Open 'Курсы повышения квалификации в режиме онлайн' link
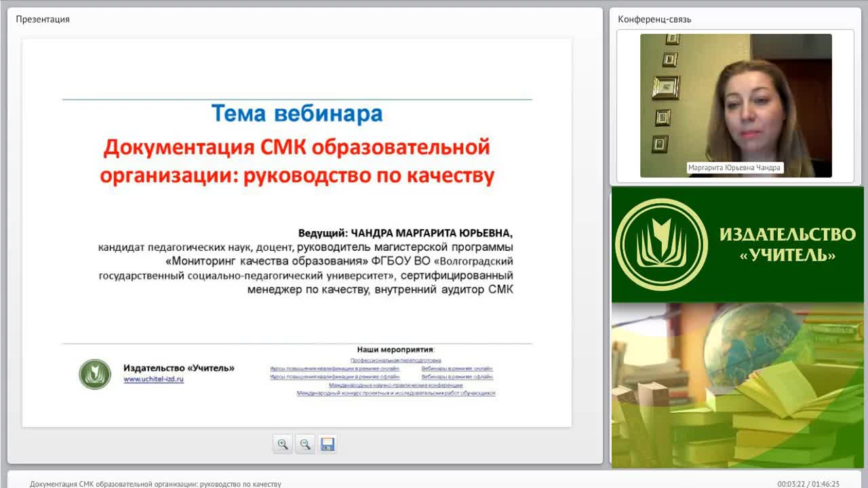Image resolution: width=868 pixels, height=488 pixels. pyautogui.click(x=335, y=369)
